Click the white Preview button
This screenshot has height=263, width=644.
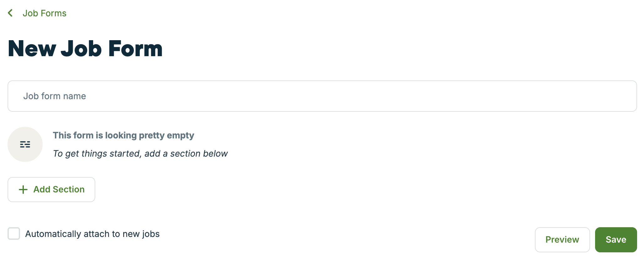coord(562,239)
